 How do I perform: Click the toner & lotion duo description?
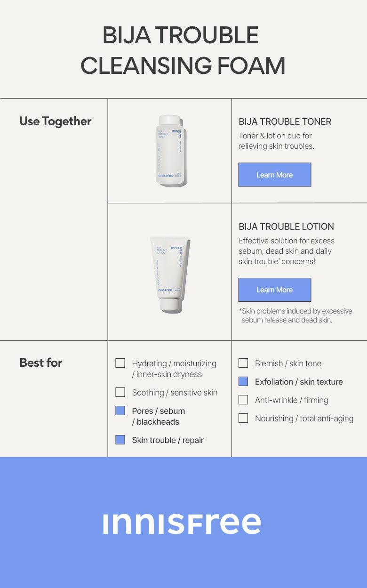(276, 141)
